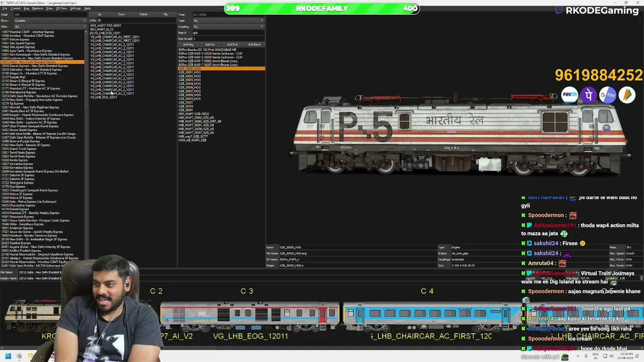Click the Add Rand button
Viewport: 644px width, 362px height.
(255, 44)
